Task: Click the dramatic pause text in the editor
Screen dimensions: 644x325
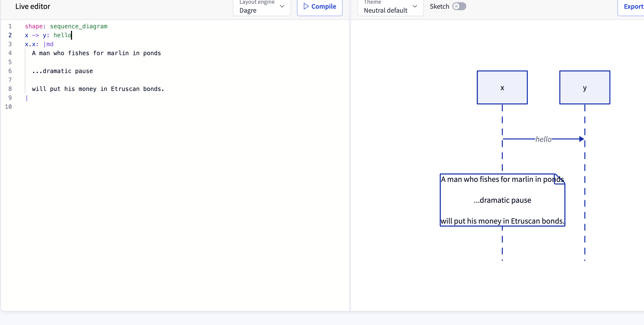Action: point(62,71)
